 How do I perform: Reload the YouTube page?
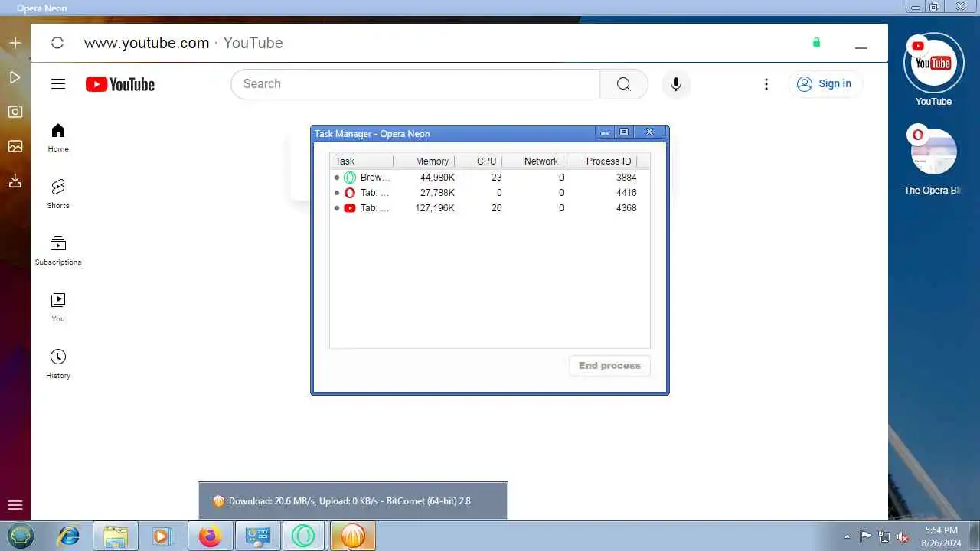57,43
